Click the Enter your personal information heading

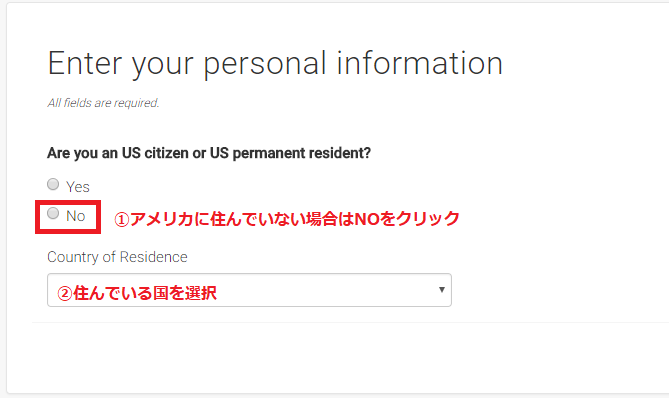tap(275, 64)
